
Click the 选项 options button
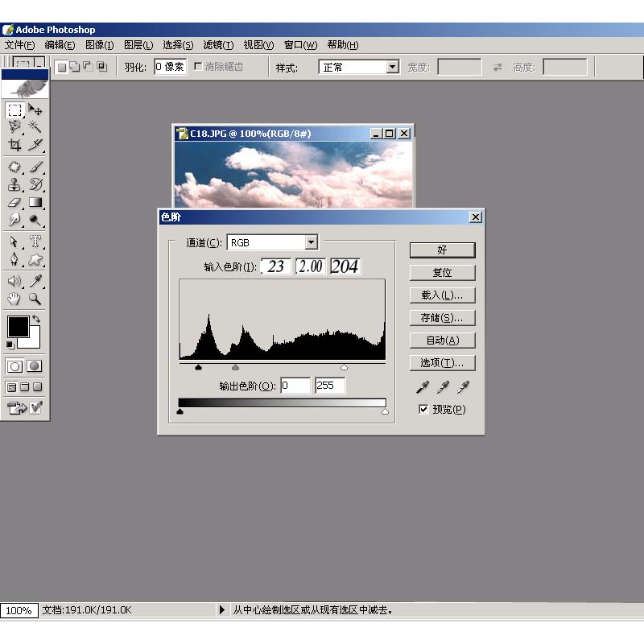442,363
